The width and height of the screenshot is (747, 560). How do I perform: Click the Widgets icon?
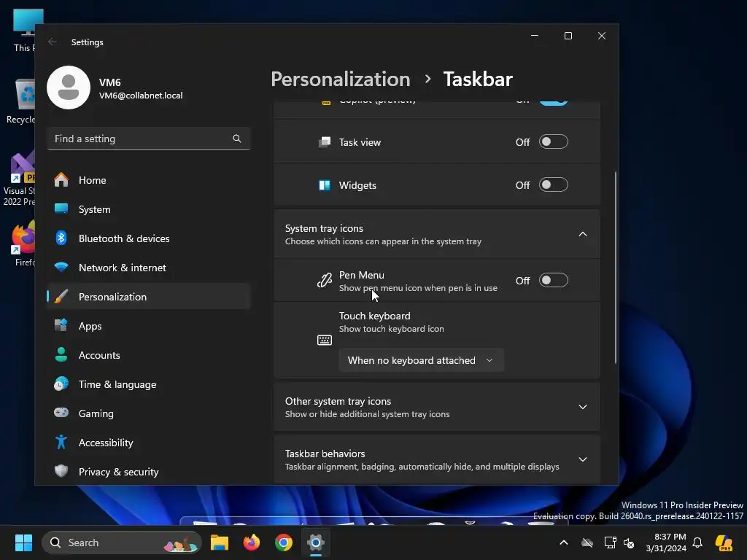(x=325, y=184)
